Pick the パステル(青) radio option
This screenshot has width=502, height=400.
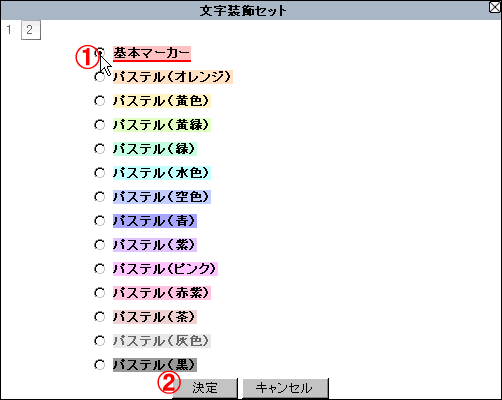(x=100, y=221)
